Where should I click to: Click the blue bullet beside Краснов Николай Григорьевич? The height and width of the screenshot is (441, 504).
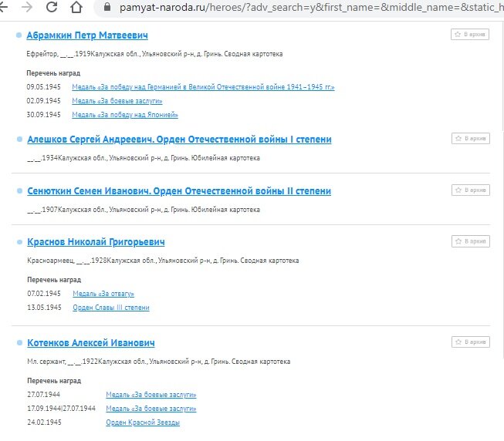coord(19,241)
